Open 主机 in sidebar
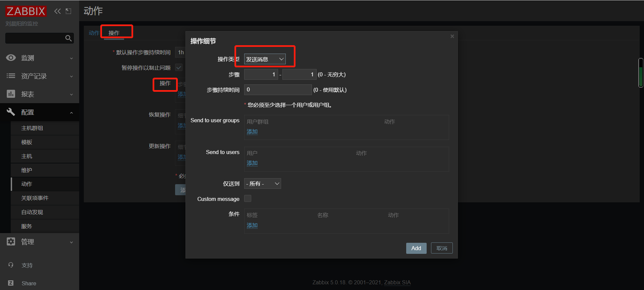 tap(45, 156)
